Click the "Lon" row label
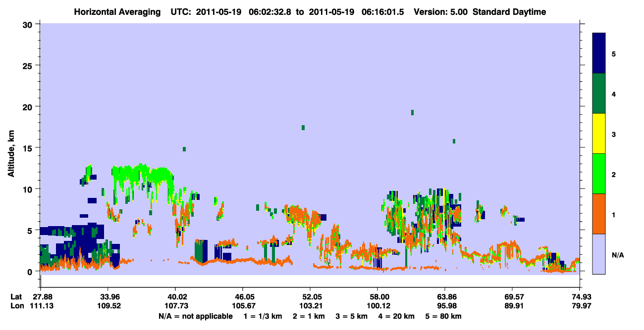 click(x=16, y=306)
